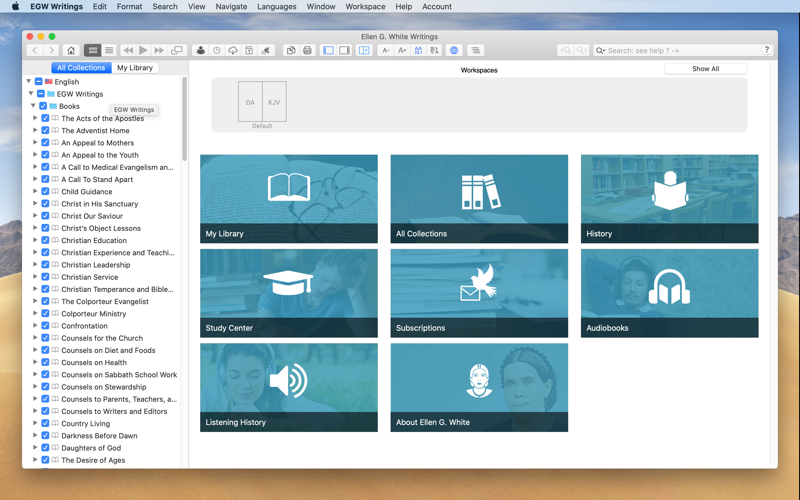Uncheck the Books folder checkbox

click(x=43, y=106)
